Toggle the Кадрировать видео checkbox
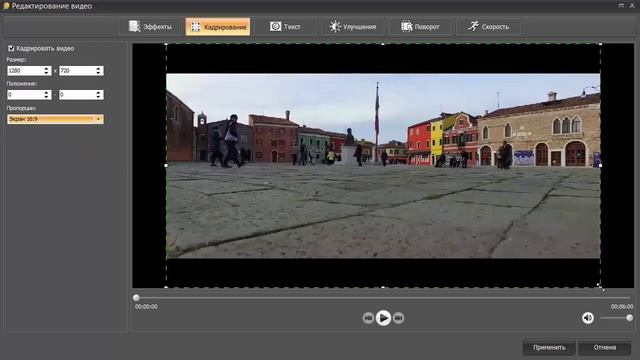Viewport: 640px width, 360px height. coord(11,48)
